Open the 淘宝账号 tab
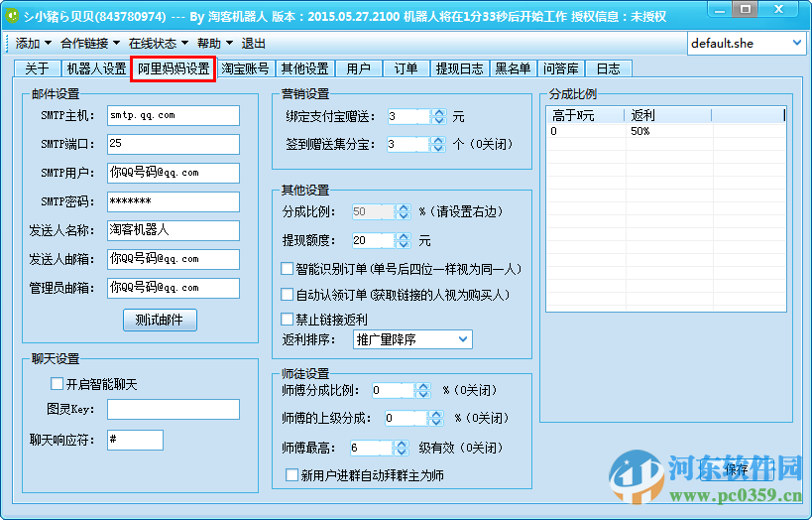Viewport: 812px width, 520px height. pos(246,68)
